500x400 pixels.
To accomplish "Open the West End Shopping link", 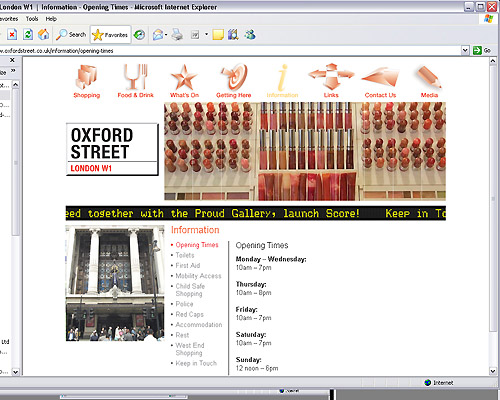I will click(190, 349).
